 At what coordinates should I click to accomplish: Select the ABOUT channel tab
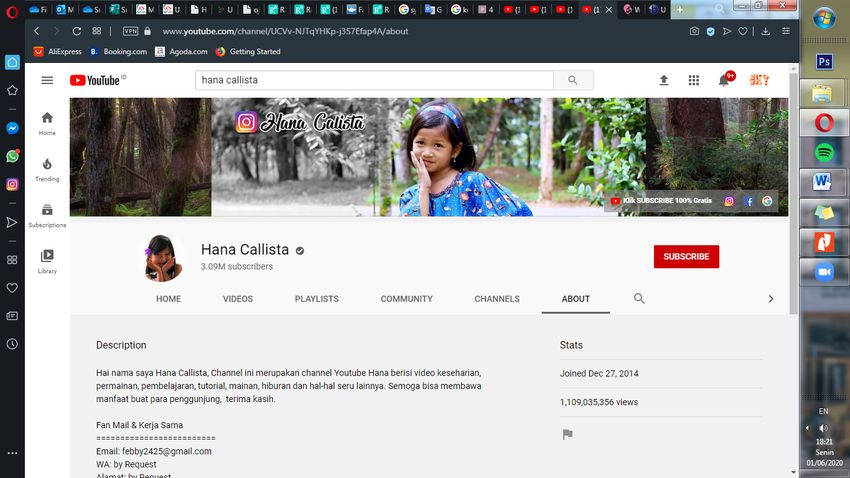click(x=576, y=299)
